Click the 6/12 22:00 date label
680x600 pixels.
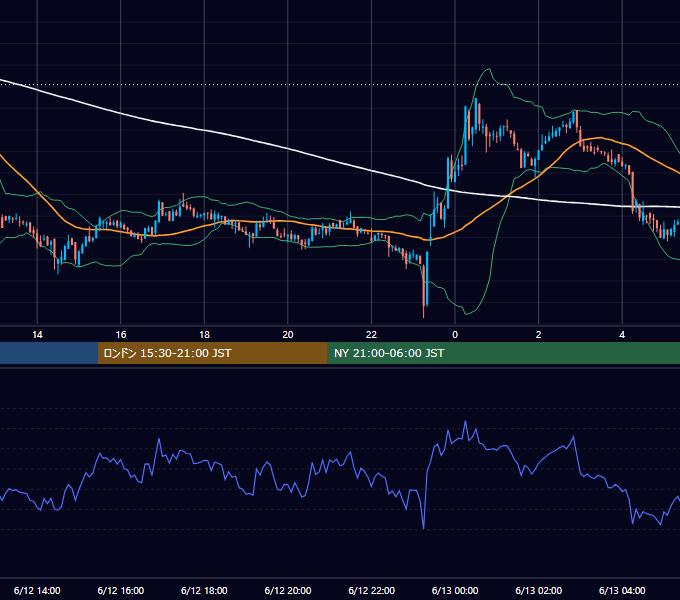tap(371, 590)
